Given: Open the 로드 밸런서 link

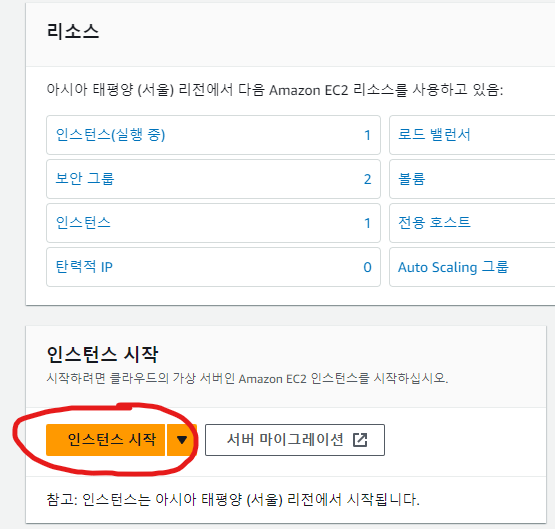Looking at the screenshot, I should (434, 135).
